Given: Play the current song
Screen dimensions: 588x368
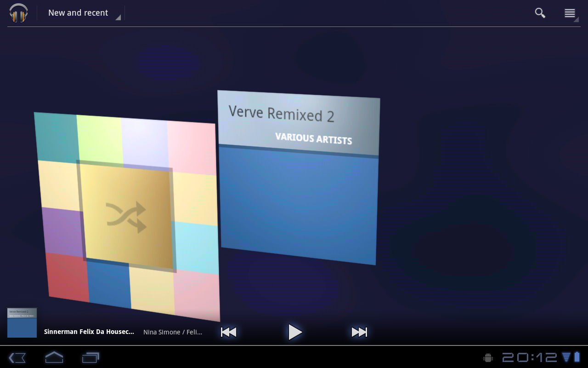Looking at the screenshot, I should tap(295, 332).
